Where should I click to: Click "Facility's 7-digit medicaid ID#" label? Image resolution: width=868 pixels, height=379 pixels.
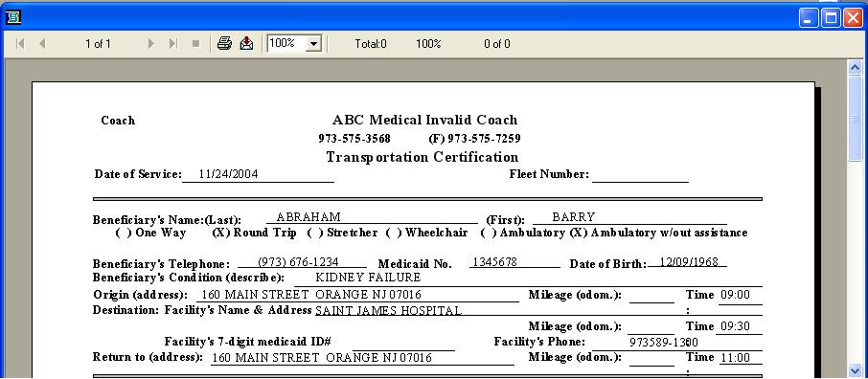(247, 342)
